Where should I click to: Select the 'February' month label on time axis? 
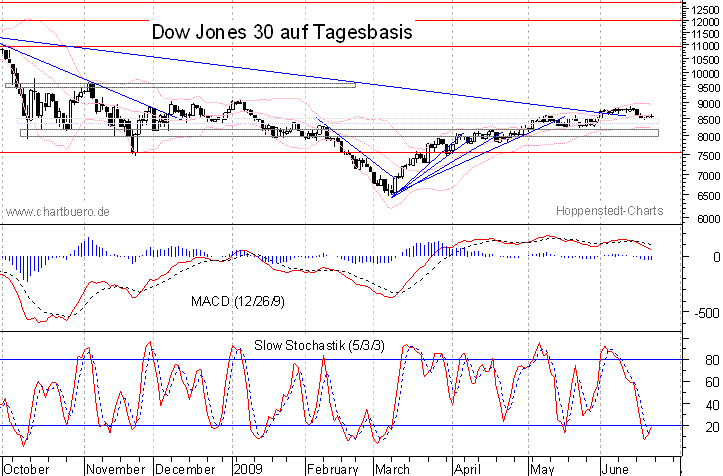(332, 469)
